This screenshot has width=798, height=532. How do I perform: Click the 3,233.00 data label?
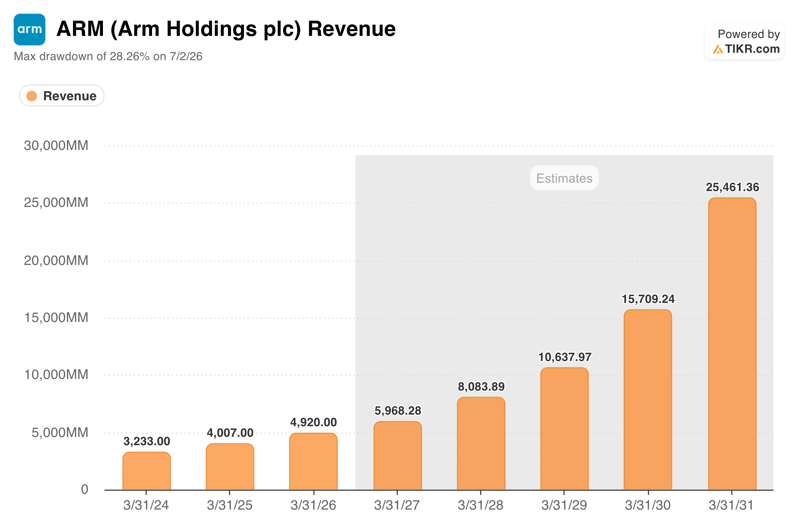146,441
